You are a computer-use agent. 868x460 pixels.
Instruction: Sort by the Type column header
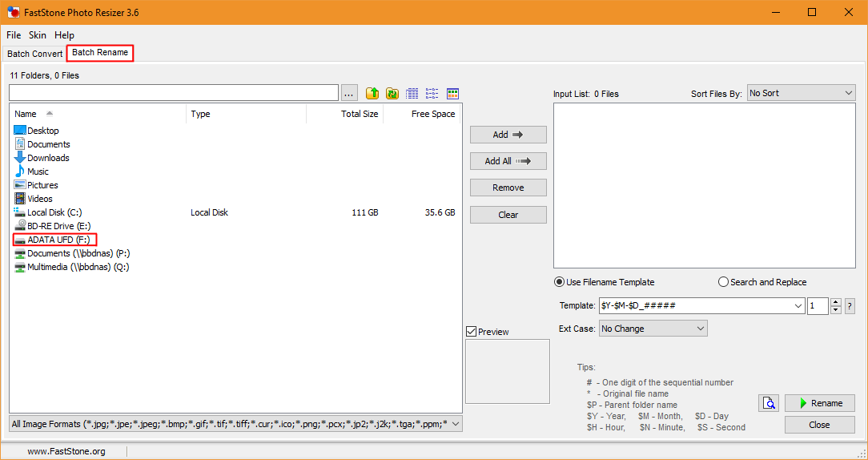(x=247, y=114)
